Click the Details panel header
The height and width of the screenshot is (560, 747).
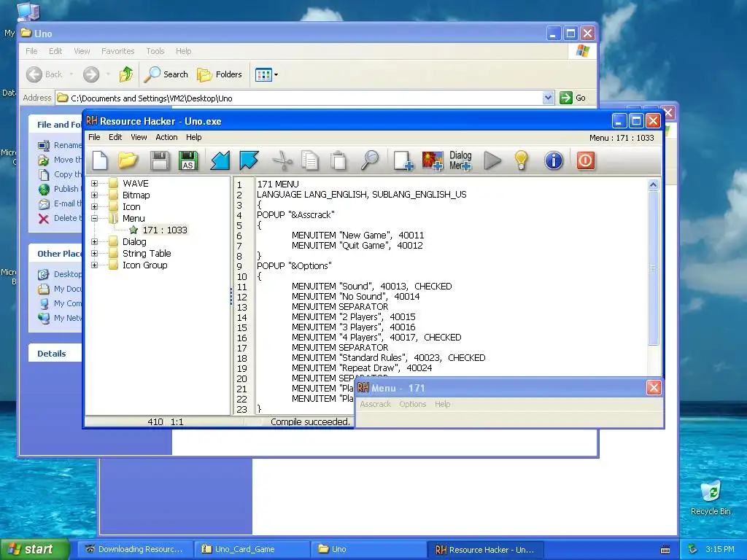point(55,354)
